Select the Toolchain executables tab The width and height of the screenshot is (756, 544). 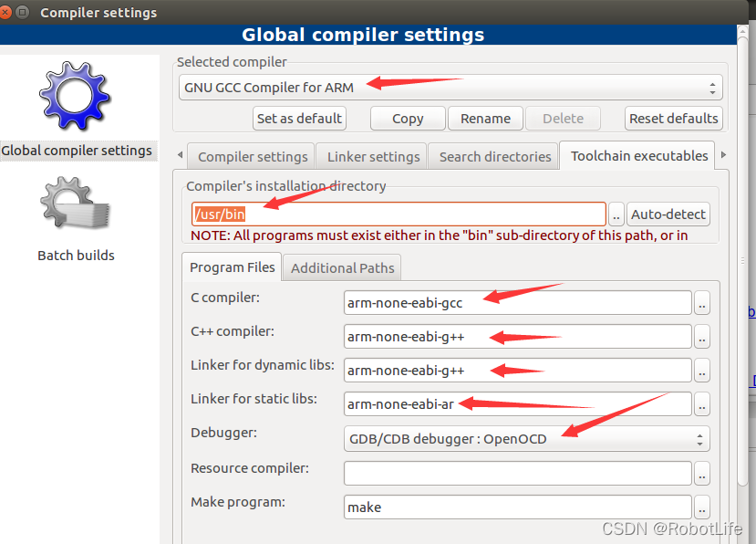(639, 155)
